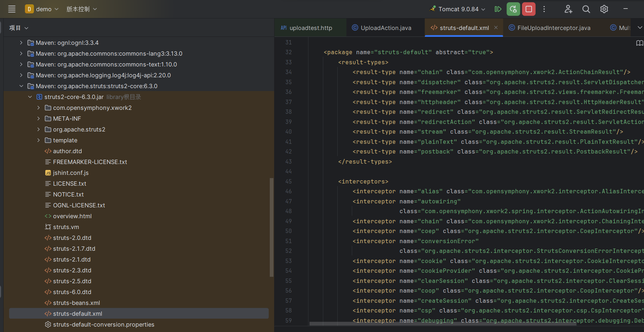Show hidden editor tabs chevron
This screenshot has height=332, width=644.
(x=640, y=28)
